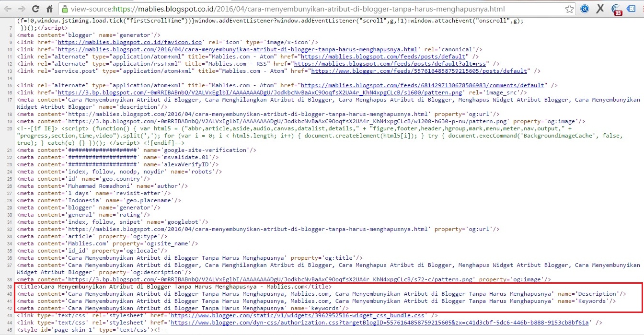Viewport: 644px width, 335px height.
Task: Click the name='googlebot' meta line
Action: (113, 222)
